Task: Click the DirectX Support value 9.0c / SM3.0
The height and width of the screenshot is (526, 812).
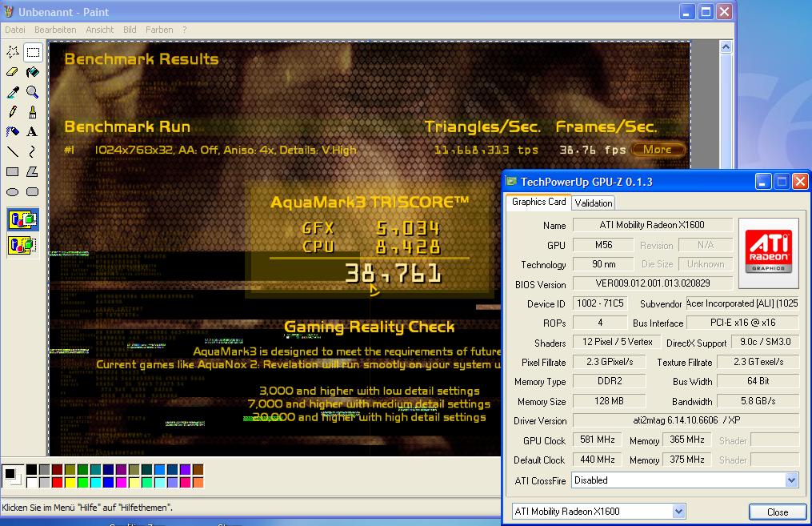Action: coord(765,342)
